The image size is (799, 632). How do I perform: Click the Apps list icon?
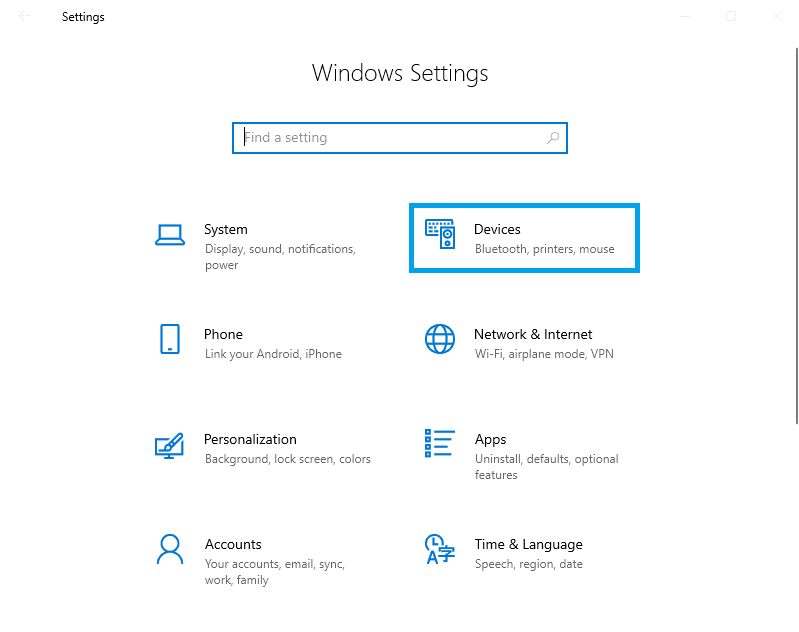pos(440,443)
